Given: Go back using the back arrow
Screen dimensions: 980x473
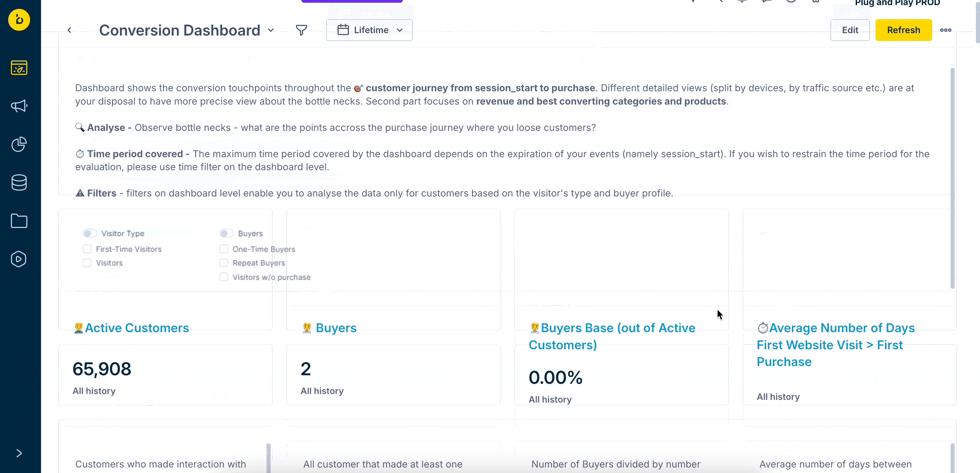Looking at the screenshot, I should tap(69, 30).
